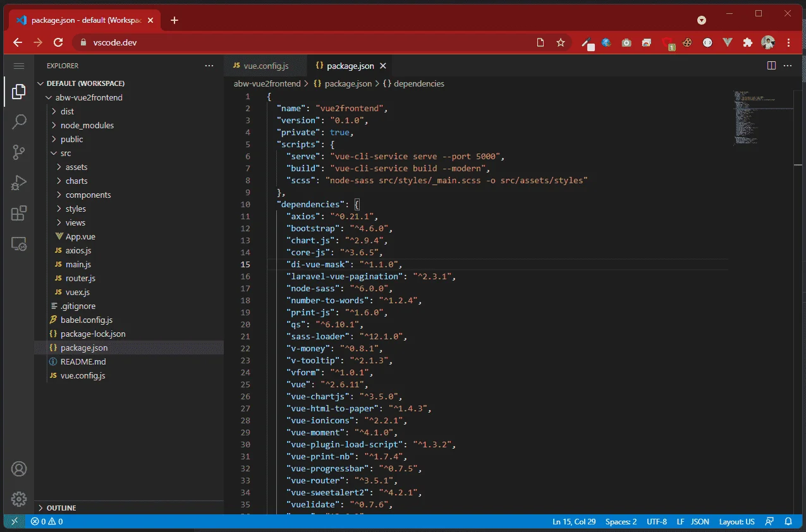Click the feedback icon in the status bar
806x532 pixels.
[769, 522]
